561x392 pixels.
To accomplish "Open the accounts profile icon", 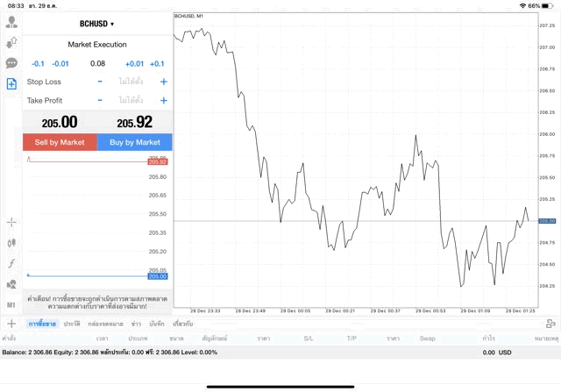I will [x=11, y=22].
